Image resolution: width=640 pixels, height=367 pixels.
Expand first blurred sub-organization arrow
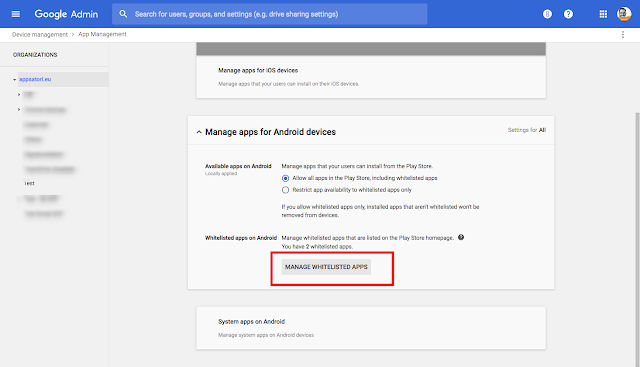coord(19,95)
